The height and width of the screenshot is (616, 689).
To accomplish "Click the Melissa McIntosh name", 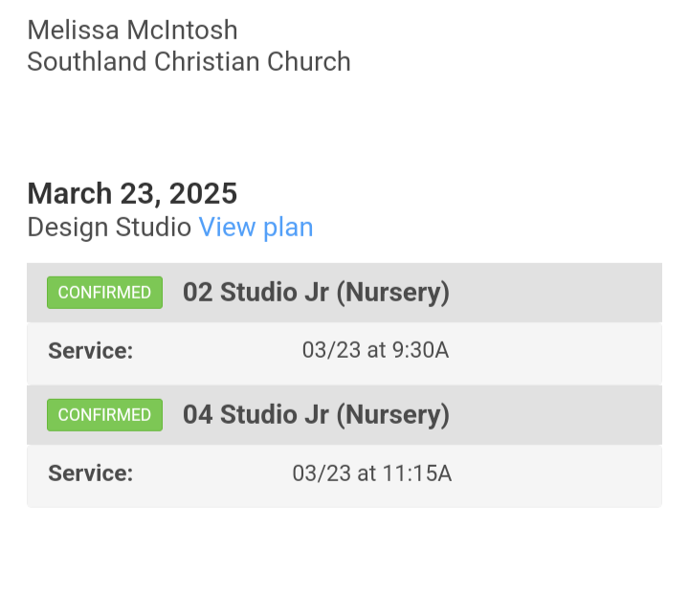I will (132, 30).
